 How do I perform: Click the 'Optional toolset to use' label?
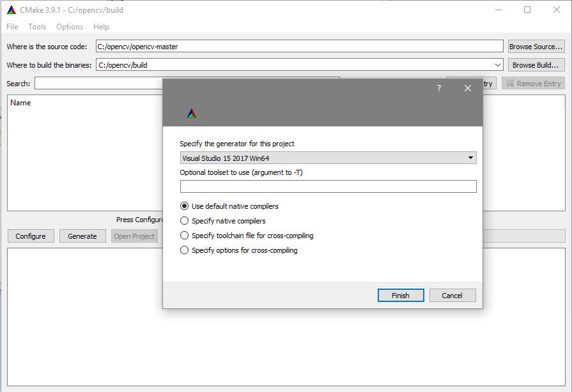tap(241, 172)
